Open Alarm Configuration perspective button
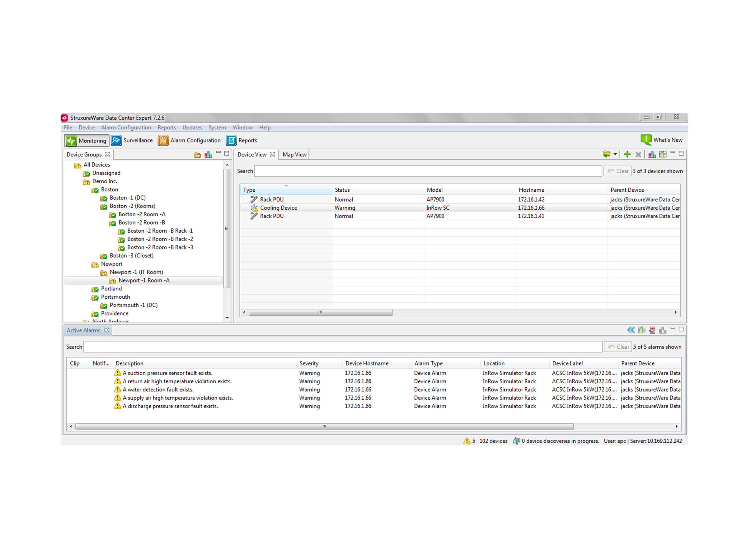This screenshot has width=747, height=560. [189, 140]
